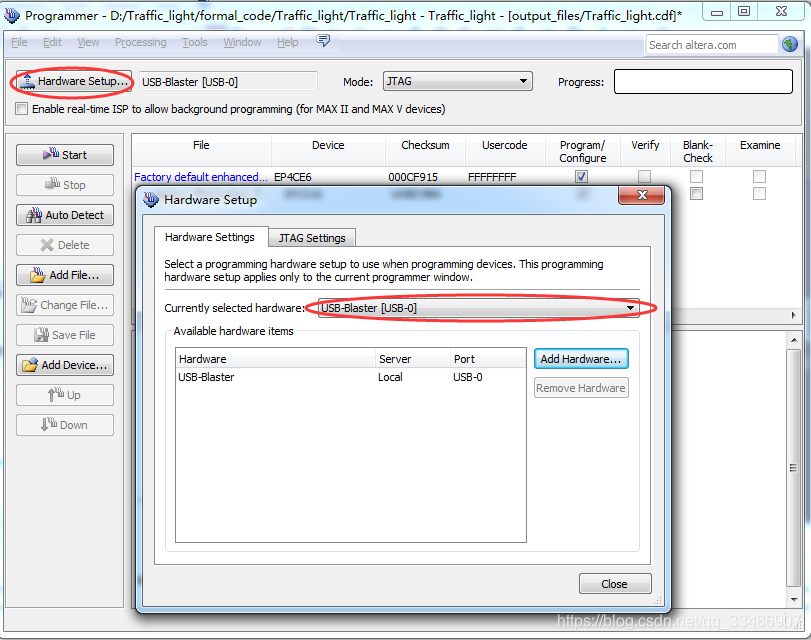Switch to JTAG Settings tab
Viewport: 811px width, 640px height.
(312, 238)
